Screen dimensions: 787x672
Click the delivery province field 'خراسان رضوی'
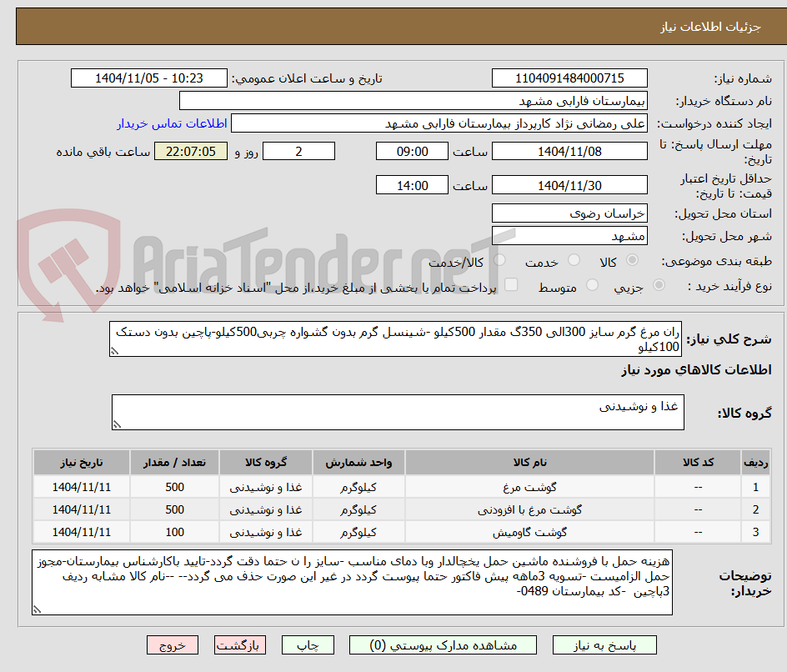pos(569,213)
